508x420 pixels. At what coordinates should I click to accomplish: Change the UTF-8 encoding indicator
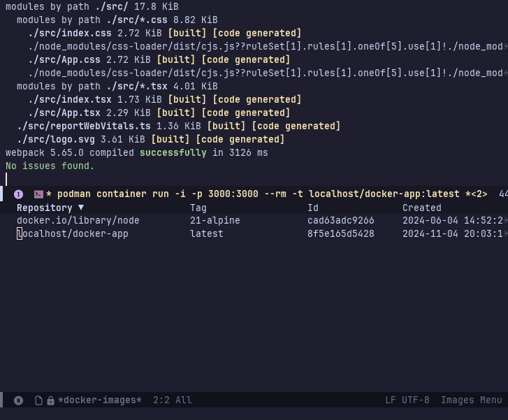pyautogui.click(x=416, y=400)
